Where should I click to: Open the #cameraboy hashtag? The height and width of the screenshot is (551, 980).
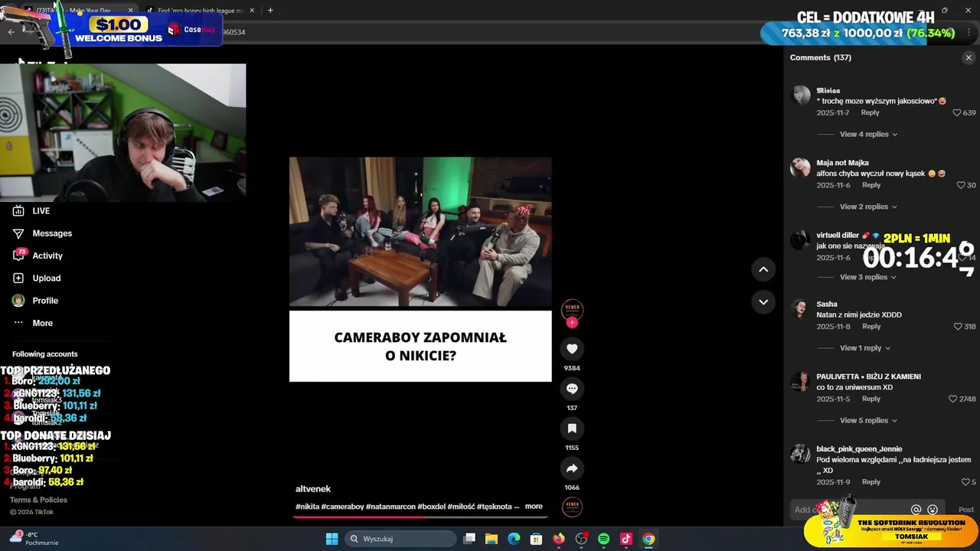[x=342, y=507]
